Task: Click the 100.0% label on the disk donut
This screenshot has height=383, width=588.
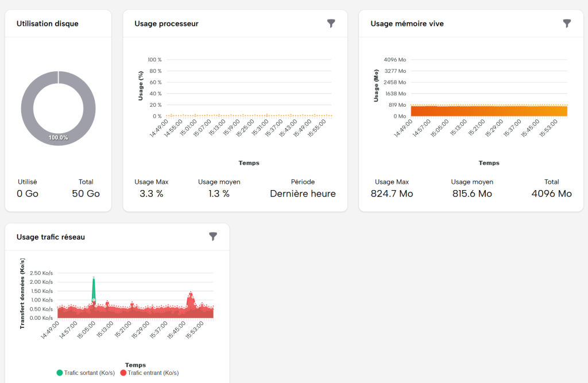Action: (x=58, y=138)
